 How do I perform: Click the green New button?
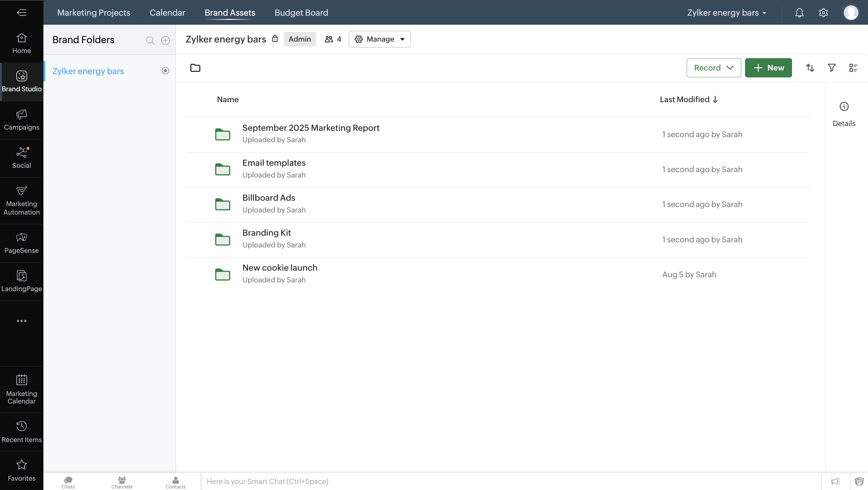(x=768, y=68)
